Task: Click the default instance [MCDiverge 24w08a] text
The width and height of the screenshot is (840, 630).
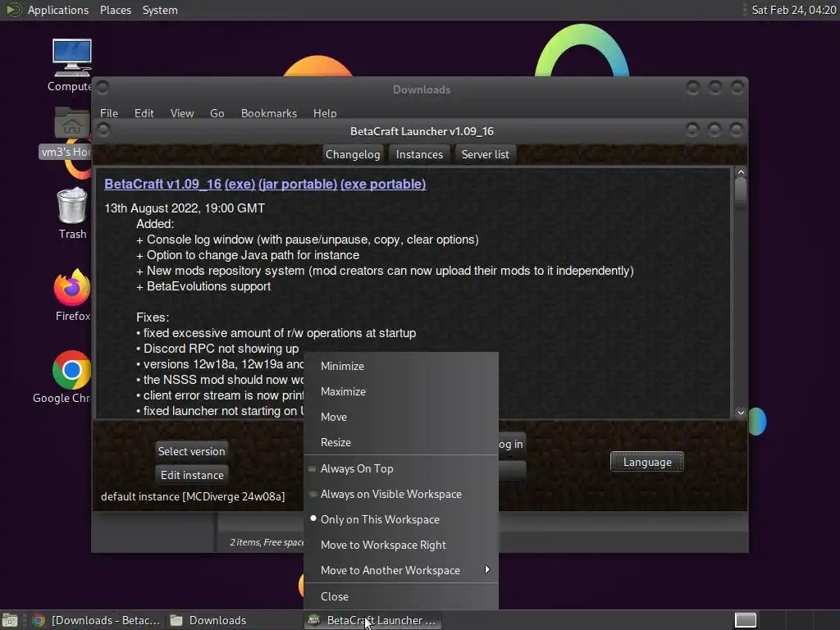Action: tap(193, 496)
